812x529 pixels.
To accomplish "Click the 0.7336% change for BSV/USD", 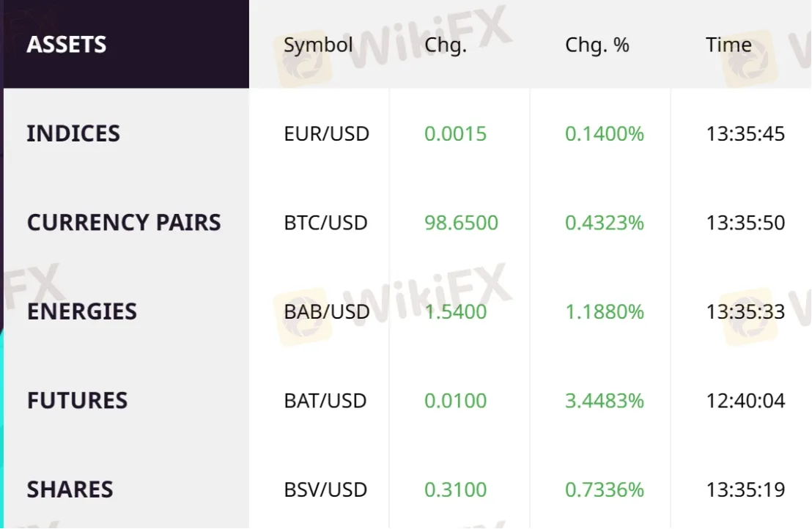I will tap(604, 489).
